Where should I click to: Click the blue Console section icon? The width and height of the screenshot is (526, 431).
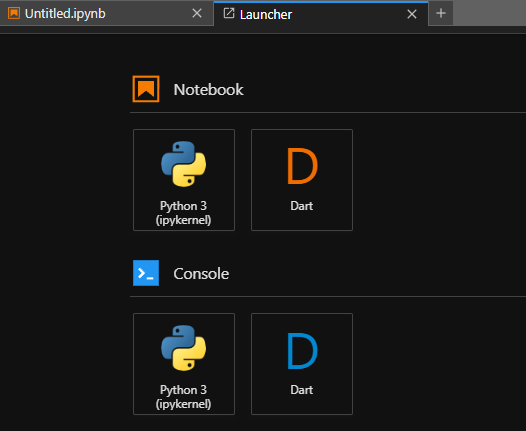[x=146, y=273]
